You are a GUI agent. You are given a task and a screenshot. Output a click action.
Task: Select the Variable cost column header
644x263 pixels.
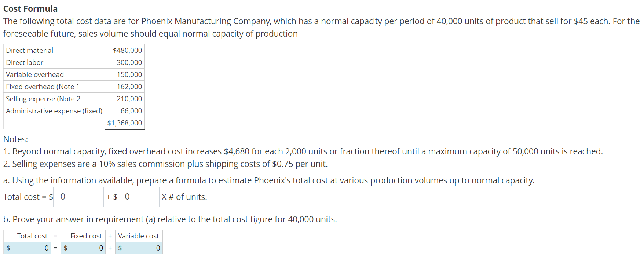(139, 236)
